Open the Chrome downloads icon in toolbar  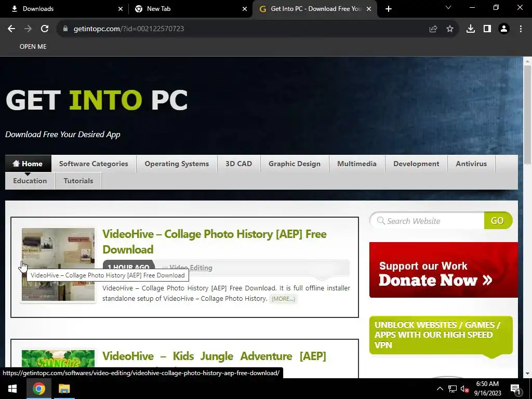coord(471,29)
